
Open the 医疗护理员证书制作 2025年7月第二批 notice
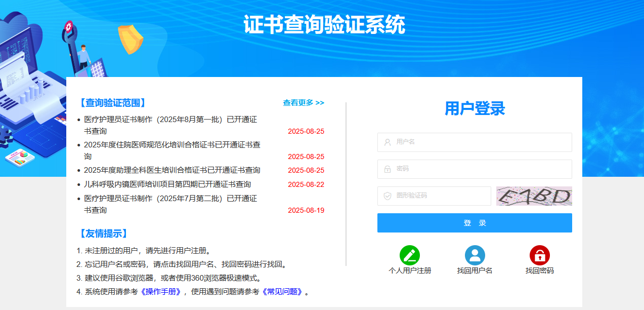[170, 199]
